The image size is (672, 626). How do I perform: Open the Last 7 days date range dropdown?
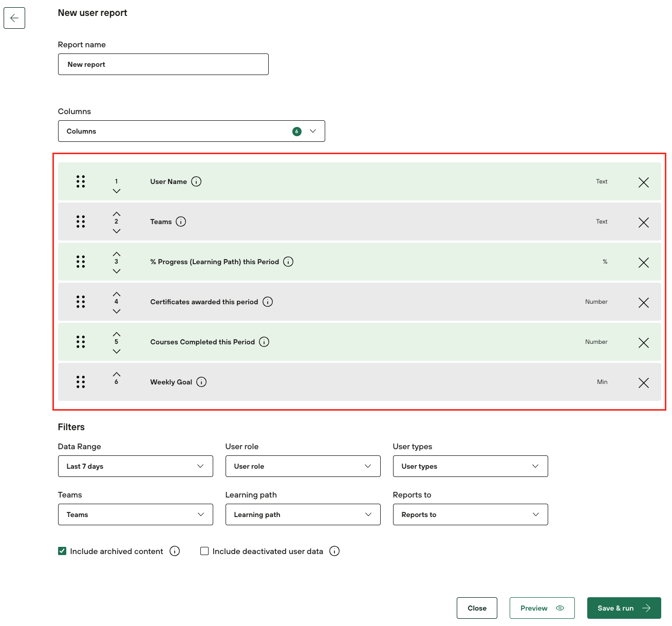point(135,466)
